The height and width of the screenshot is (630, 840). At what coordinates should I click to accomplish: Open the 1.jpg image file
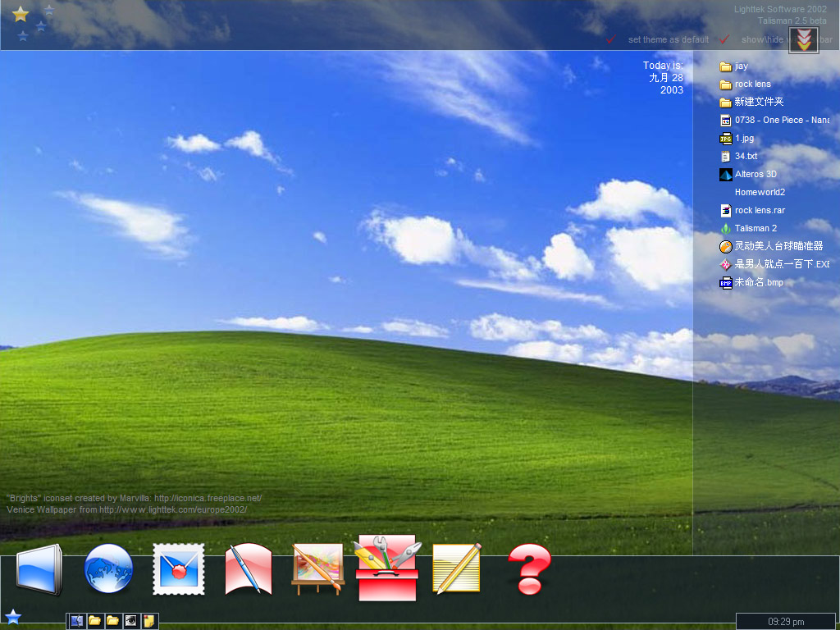pos(737,138)
